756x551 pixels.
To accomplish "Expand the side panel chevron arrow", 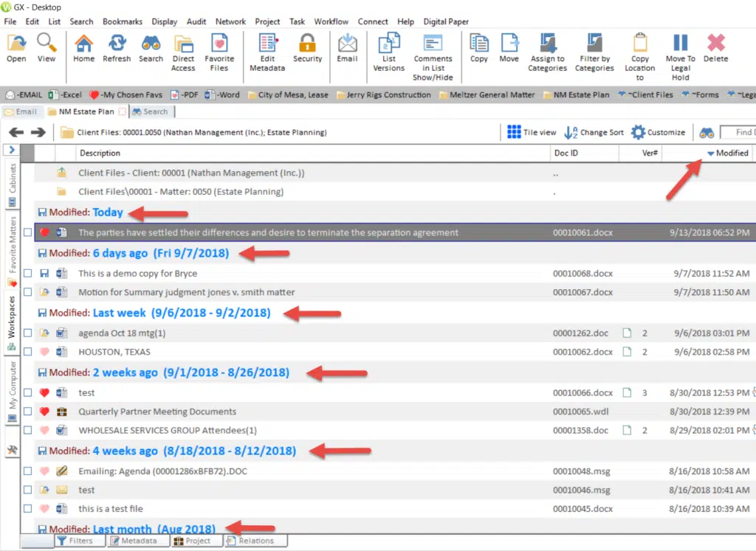I will click(12, 150).
